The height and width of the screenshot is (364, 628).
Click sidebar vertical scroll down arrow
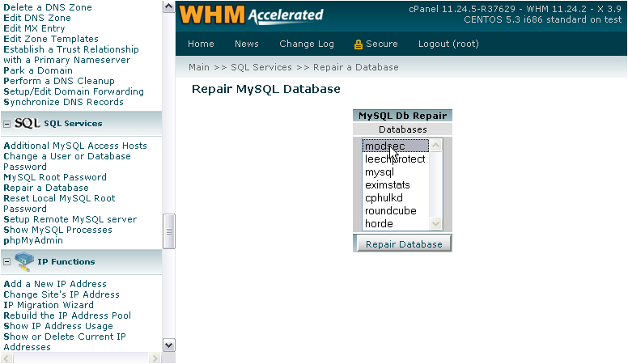[168, 345]
